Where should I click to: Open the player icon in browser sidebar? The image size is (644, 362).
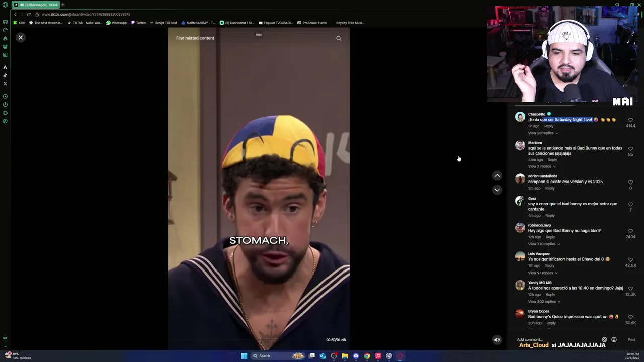[5, 96]
